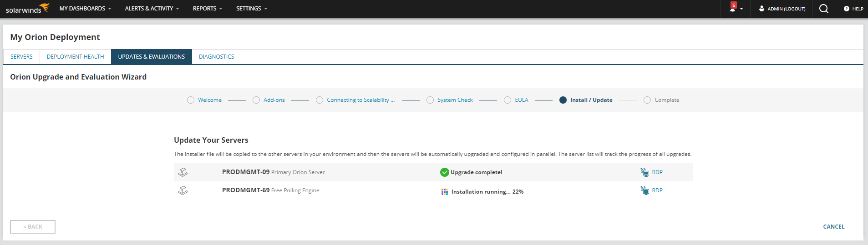Click the green Upgrade complete checkmark

(x=445, y=172)
